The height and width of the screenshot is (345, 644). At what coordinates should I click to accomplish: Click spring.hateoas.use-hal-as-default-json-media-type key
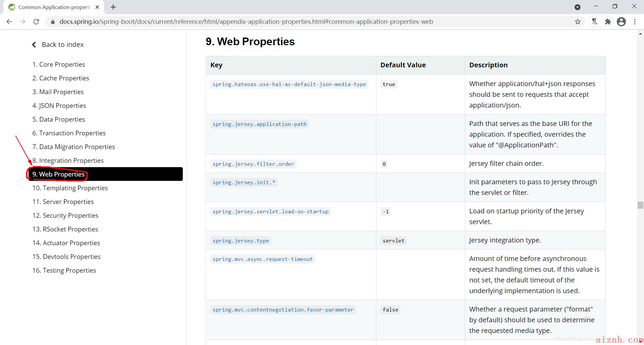[289, 84]
